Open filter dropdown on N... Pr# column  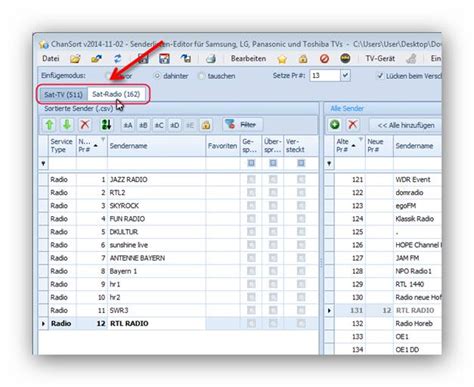[103, 139]
